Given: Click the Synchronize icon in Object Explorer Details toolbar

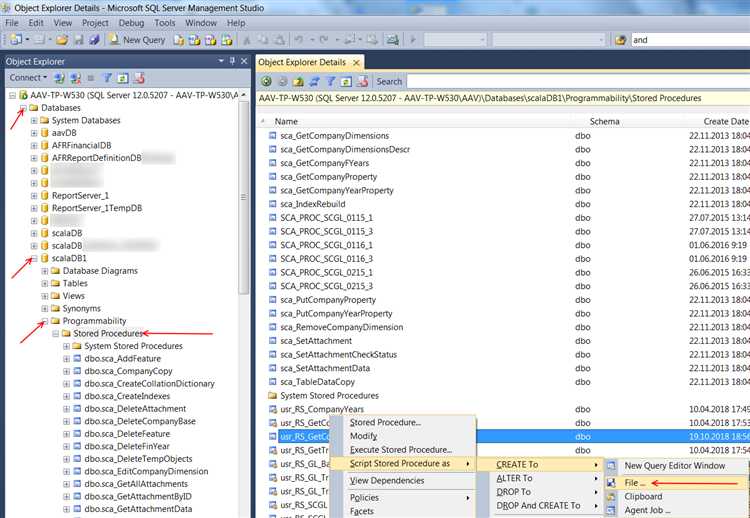Looking at the screenshot, I should click(314, 81).
